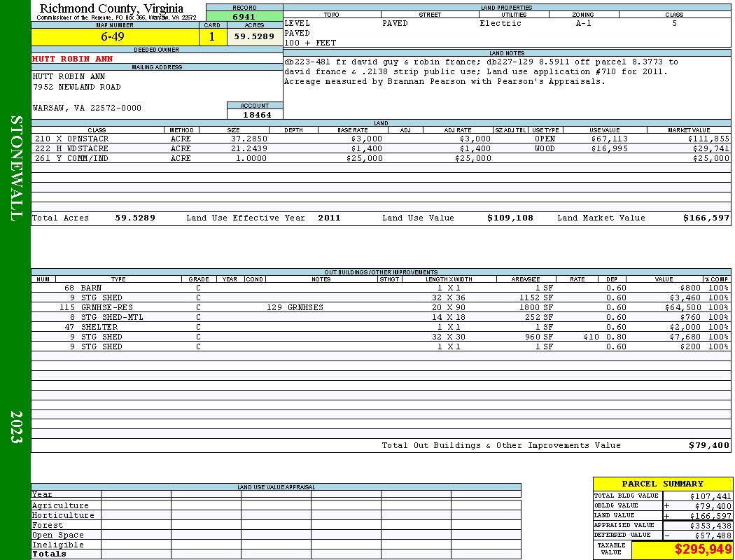
Task: Select land class row 261 Y COMM/IND
Action: tap(381, 158)
